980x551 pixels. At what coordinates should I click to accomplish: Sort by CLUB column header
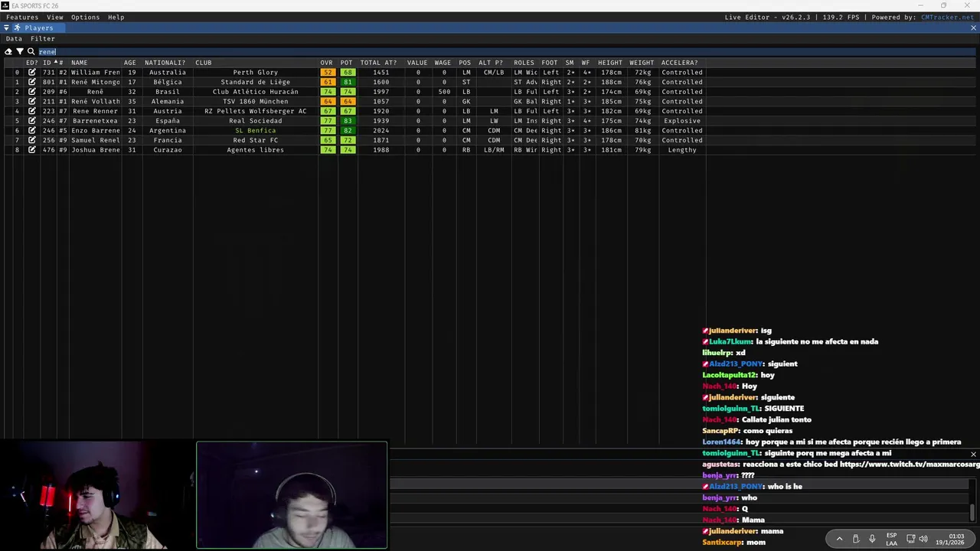[204, 63]
